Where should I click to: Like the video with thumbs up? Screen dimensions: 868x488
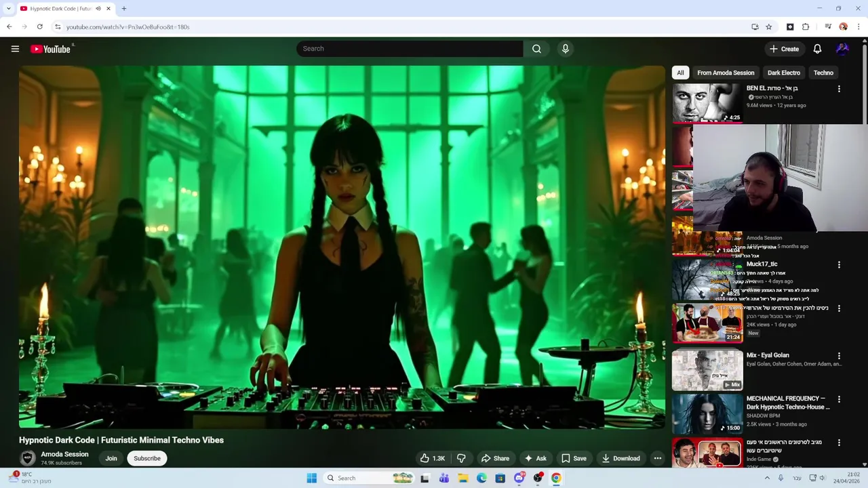433,458
